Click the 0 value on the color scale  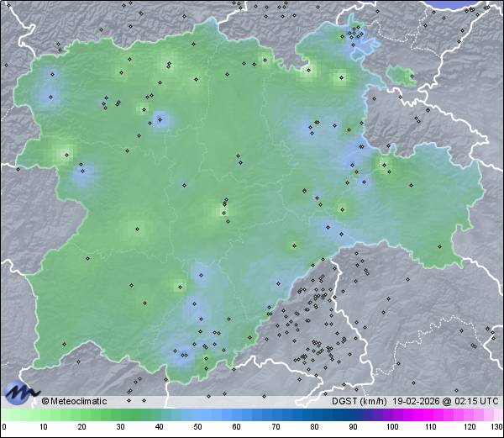pos(3,427)
